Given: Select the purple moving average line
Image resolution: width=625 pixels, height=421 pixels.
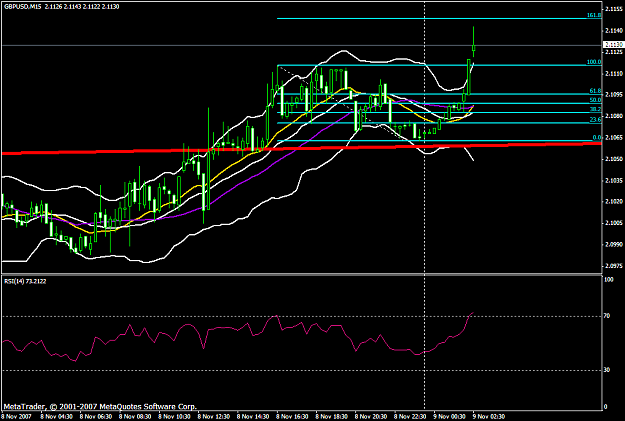Looking at the screenshot, I should [x=239, y=185].
